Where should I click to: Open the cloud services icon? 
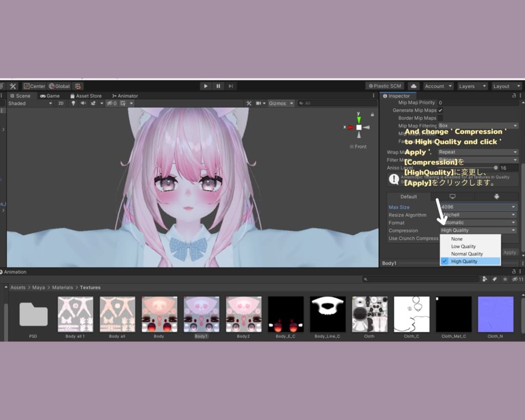pos(414,86)
